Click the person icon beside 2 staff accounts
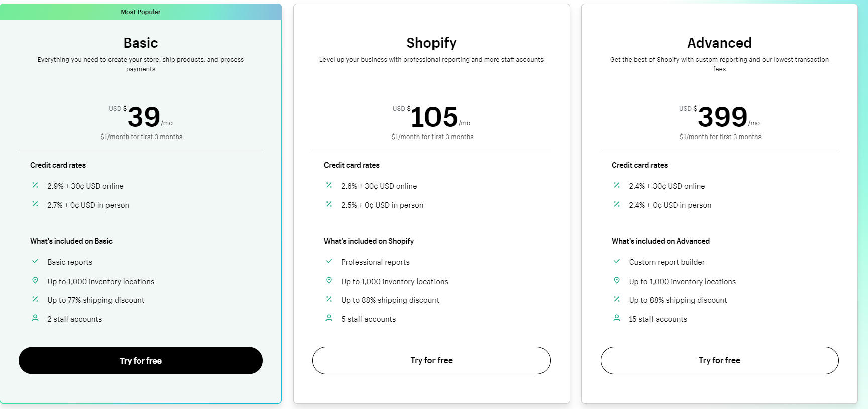868x409 pixels. [x=35, y=318]
